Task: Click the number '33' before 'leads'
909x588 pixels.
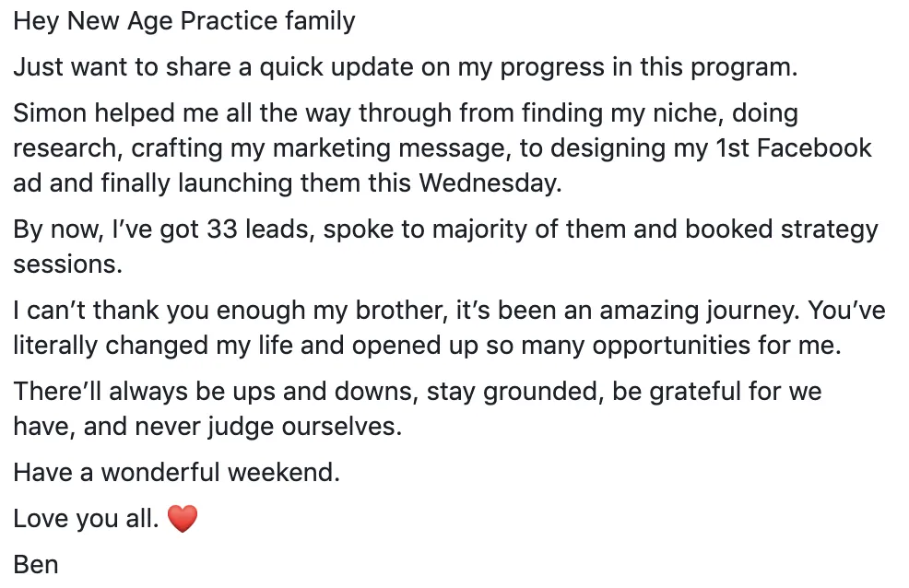Action: pyautogui.click(x=222, y=229)
